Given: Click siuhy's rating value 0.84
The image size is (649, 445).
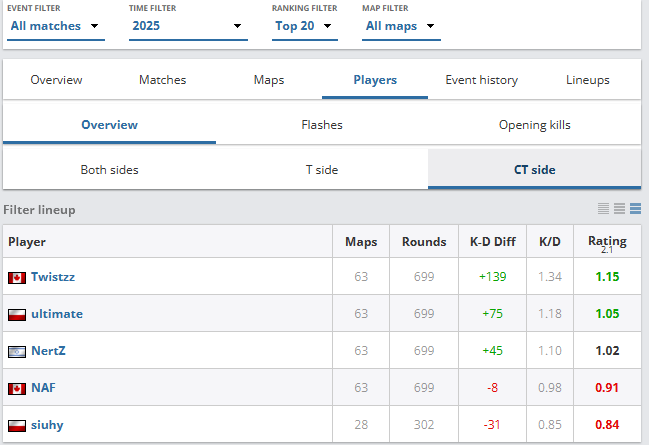Looking at the screenshot, I should (607, 425).
